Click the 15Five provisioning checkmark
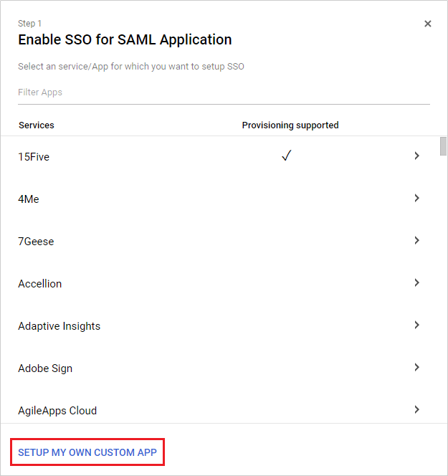This screenshot has width=448, height=476. (286, 156)
